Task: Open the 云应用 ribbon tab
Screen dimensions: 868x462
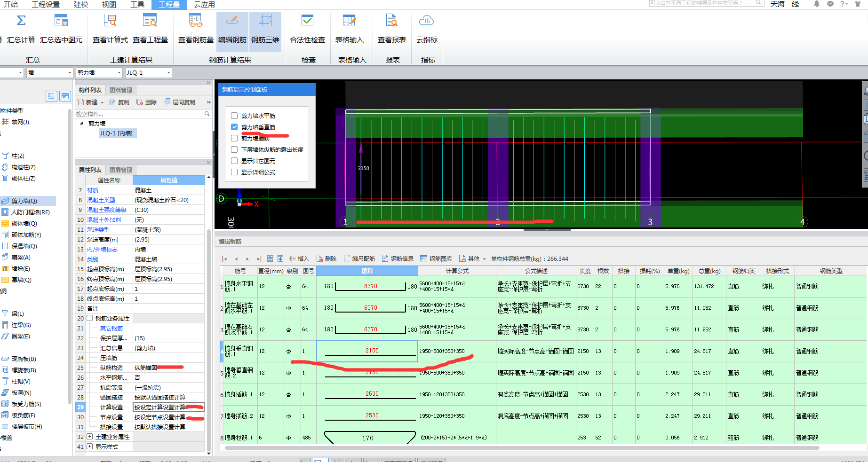Action: pyautogui.click(x=205, y=4)
